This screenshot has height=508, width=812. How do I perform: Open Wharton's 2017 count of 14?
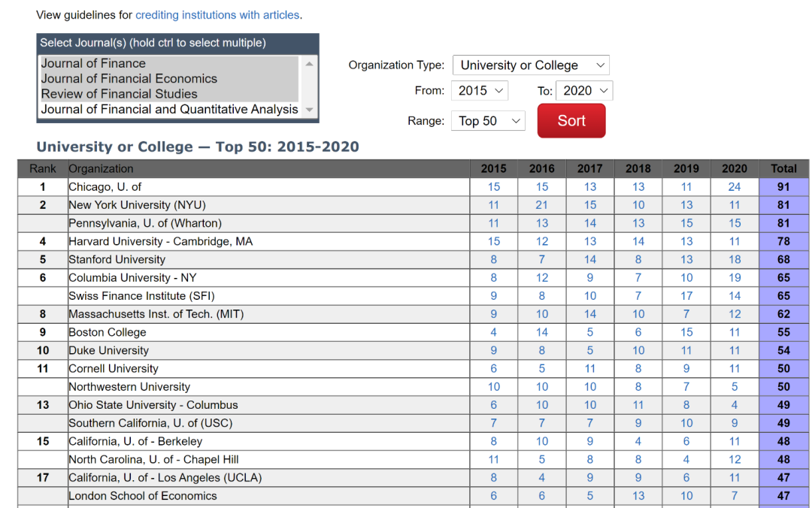[x=590, y=223]
